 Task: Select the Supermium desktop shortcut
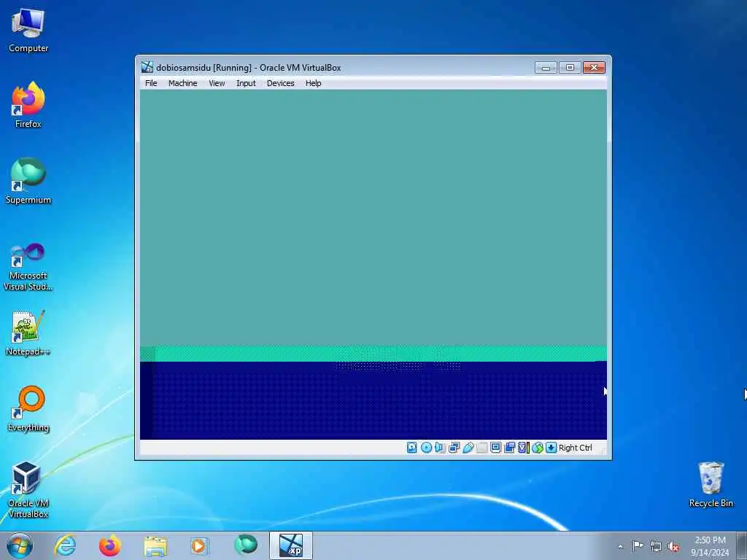[28, 181]
